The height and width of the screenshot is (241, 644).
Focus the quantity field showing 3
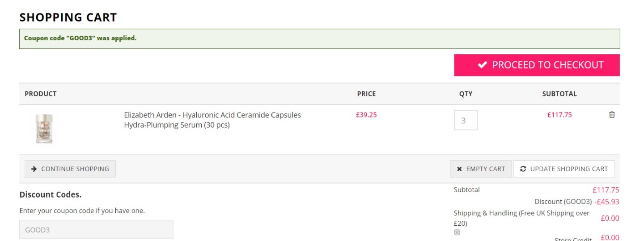pyautogui.click(x=466, y=120)
